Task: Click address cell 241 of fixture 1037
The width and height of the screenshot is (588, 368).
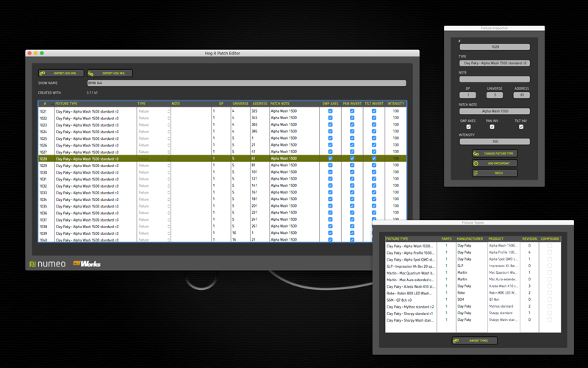Action: coord(259,219)
